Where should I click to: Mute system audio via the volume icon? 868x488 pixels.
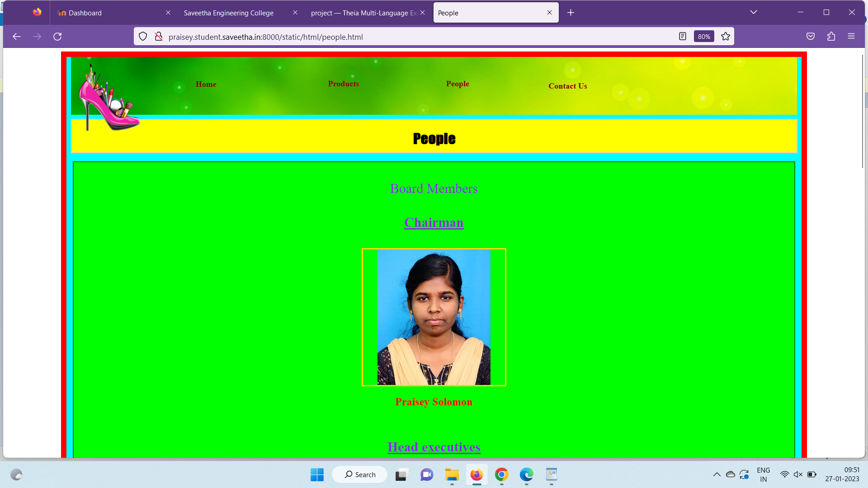click(797, 474)
